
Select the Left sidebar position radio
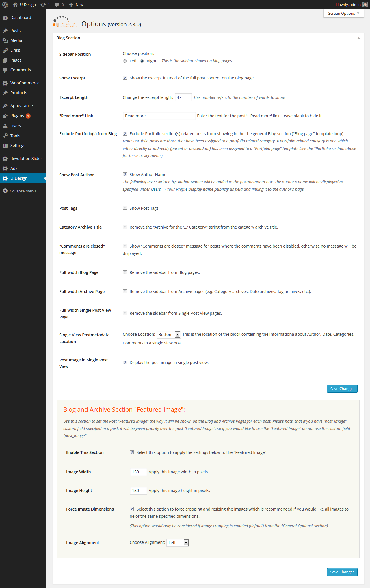(x=125, y=61)
